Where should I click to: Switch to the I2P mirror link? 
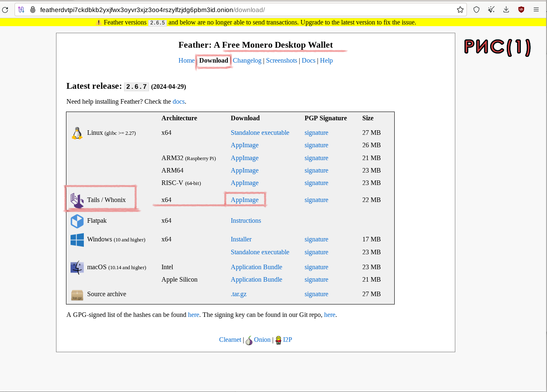pos(287,340)
